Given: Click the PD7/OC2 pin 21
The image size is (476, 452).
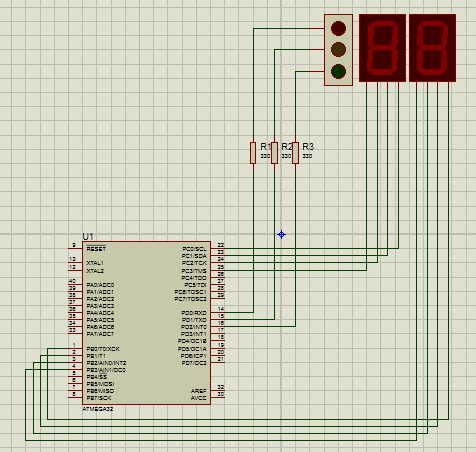Looking at the screenshot, I should [218, 362].
